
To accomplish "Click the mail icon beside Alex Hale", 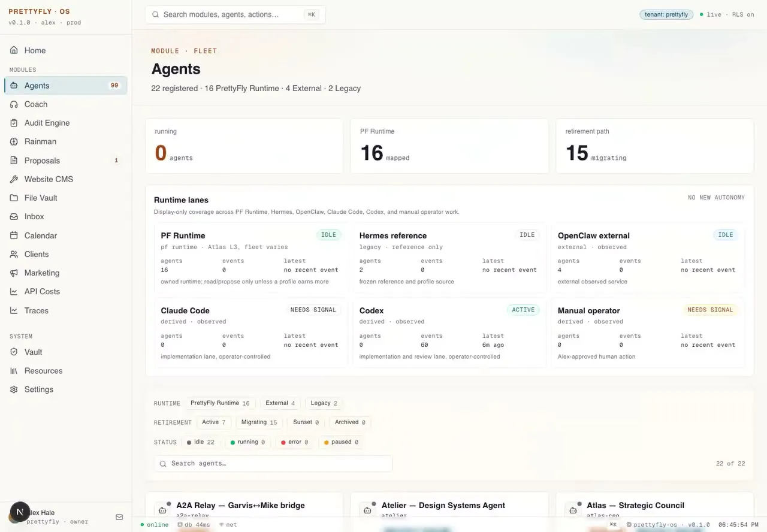I will pyautogui.click(x=119, y=517).
